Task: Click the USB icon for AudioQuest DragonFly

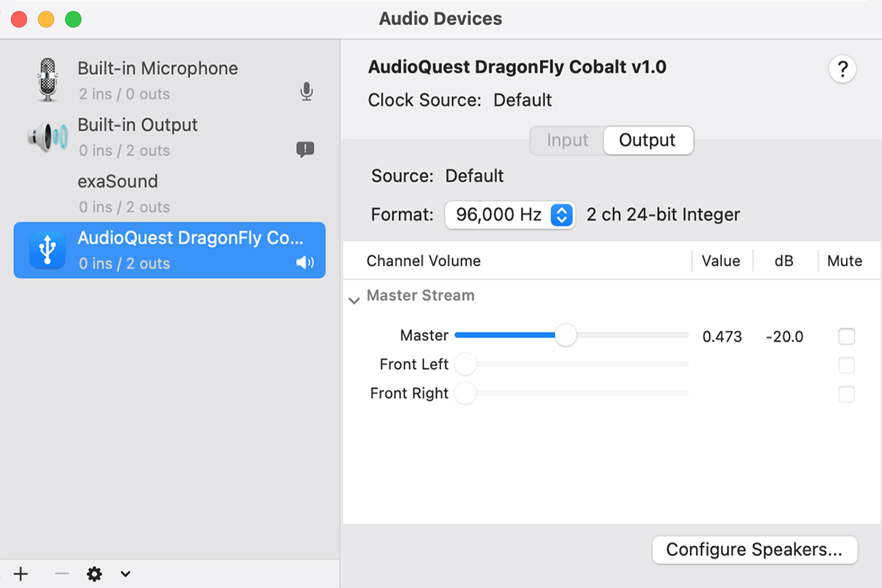Action: [x=48, y=250]
